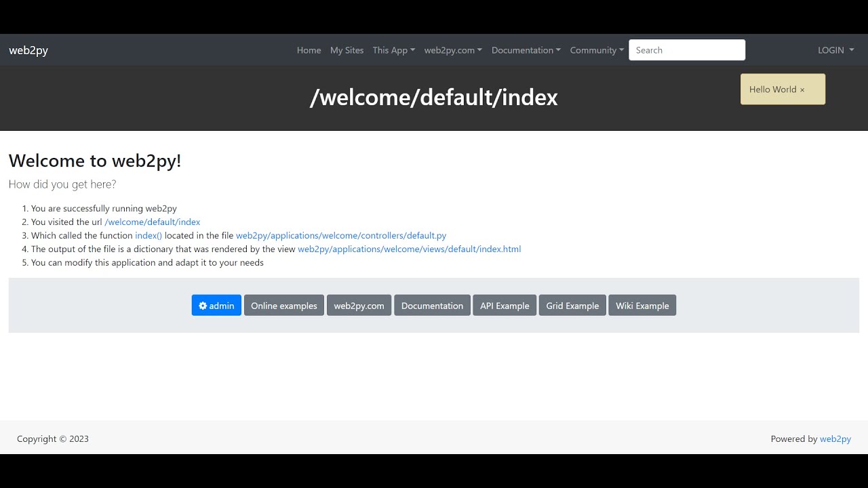The image size is (868, 488).
Task: Open the LOGIN dropdown
Action: [835, 50]
